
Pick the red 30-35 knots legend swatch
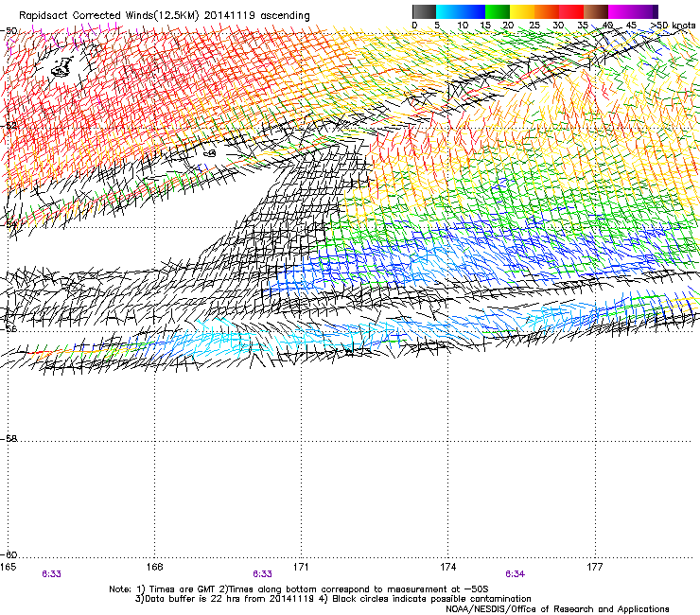[x=571, y=11]
